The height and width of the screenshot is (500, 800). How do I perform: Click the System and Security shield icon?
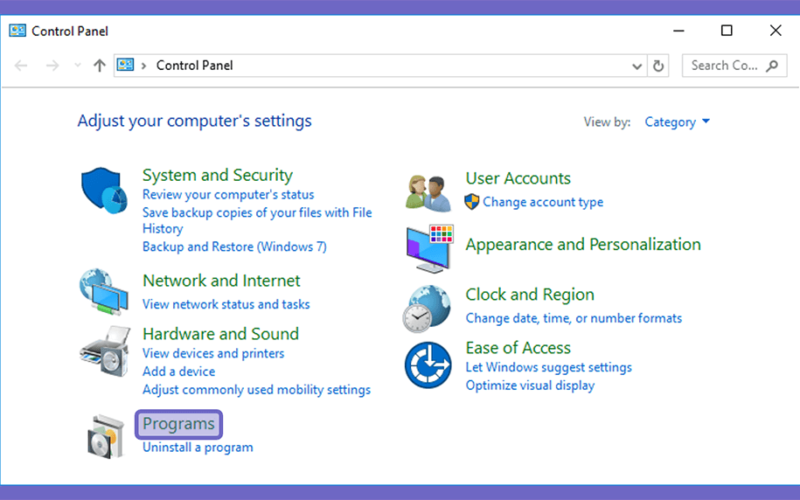coord(104,190)
